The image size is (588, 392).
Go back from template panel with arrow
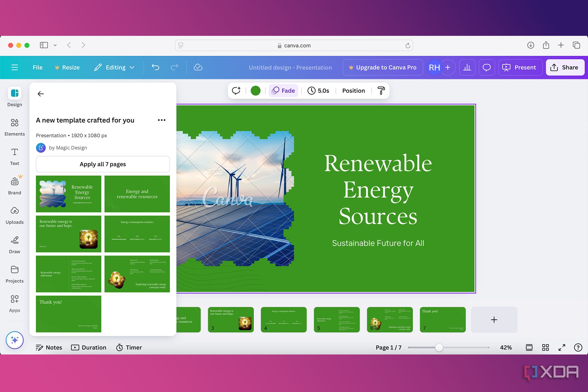point(41,94)
